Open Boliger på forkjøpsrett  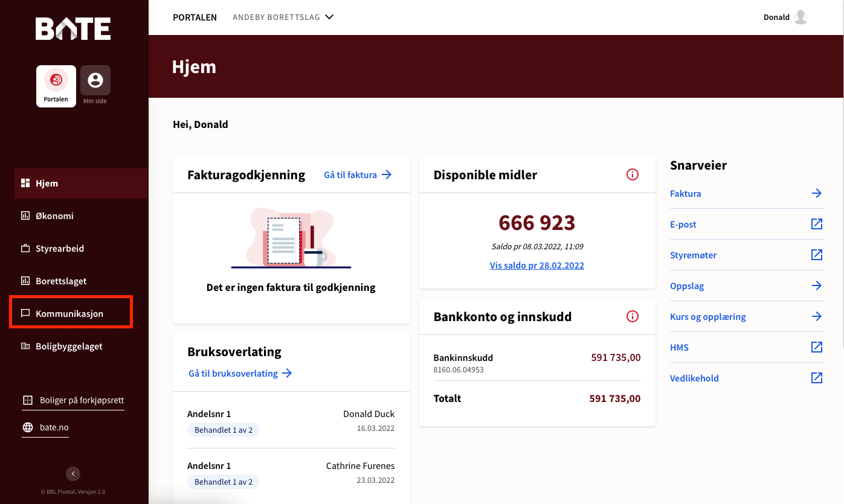(80, 400)
